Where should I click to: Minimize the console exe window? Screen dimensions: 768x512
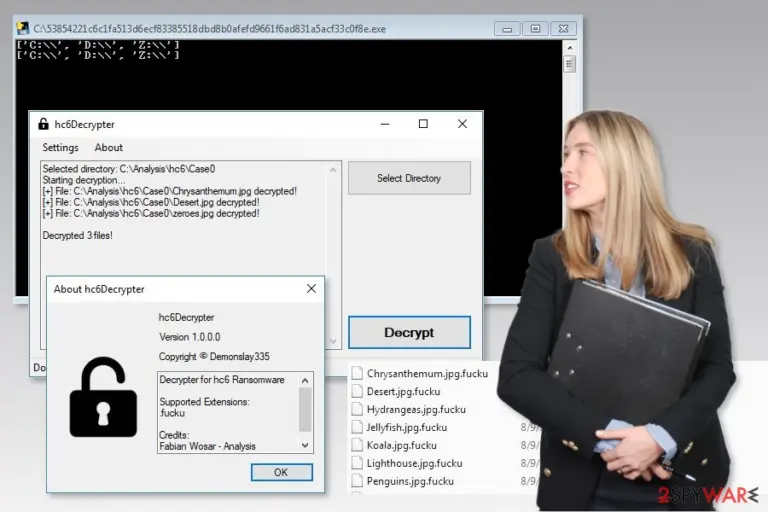pos(507,29)
